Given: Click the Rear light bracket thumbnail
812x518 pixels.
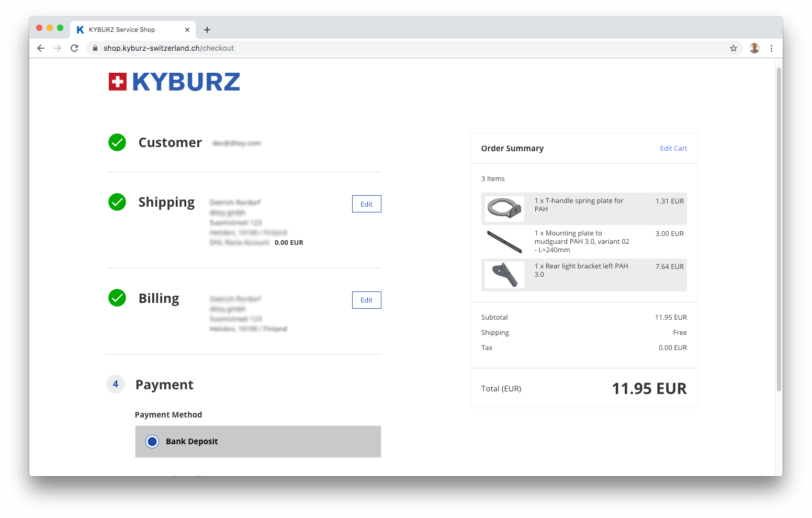Looking at the screenshot, I should pos(504,275).
